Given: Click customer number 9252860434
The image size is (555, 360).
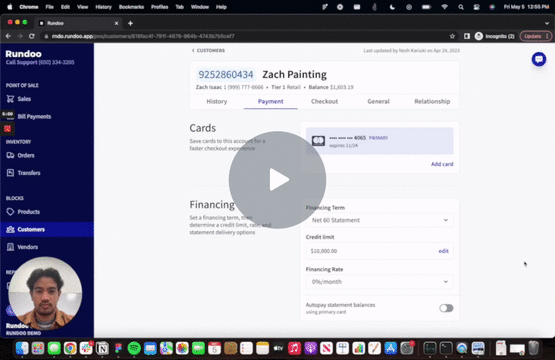Looking at the screenshot, I should tap(226, 75).
